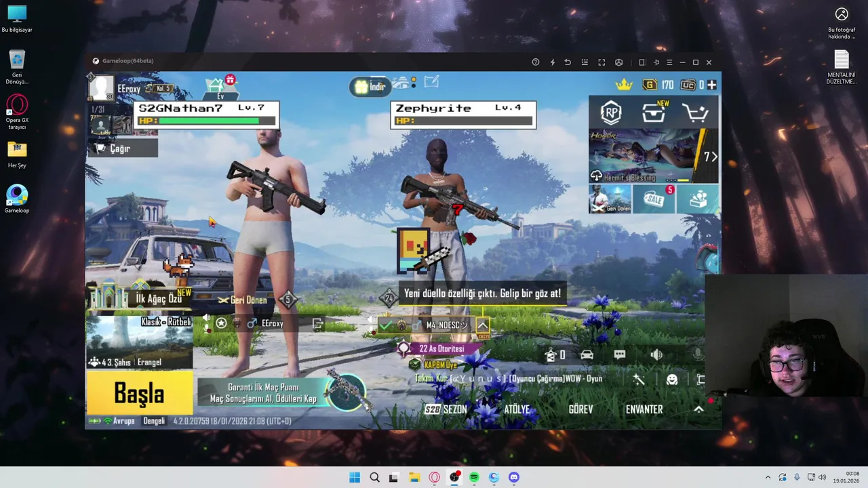Open the shop cart icon

[x=696, y=113]
